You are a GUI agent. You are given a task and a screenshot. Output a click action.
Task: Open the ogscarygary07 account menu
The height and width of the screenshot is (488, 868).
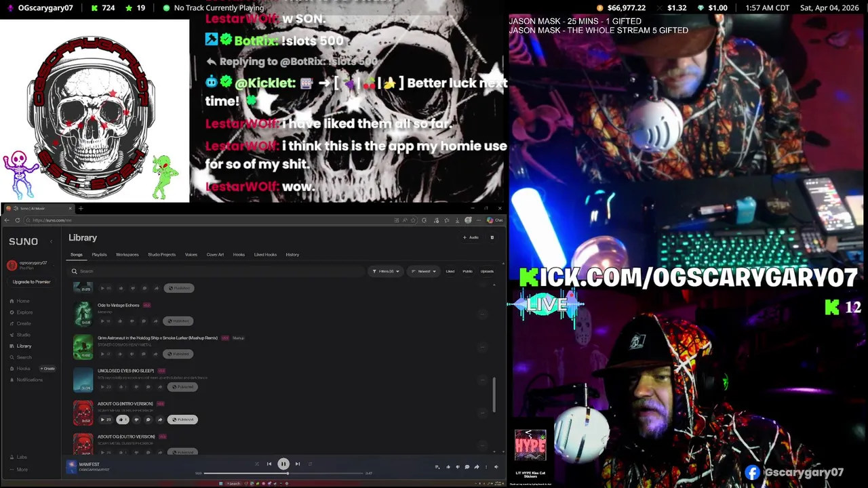tap(31, 264)
